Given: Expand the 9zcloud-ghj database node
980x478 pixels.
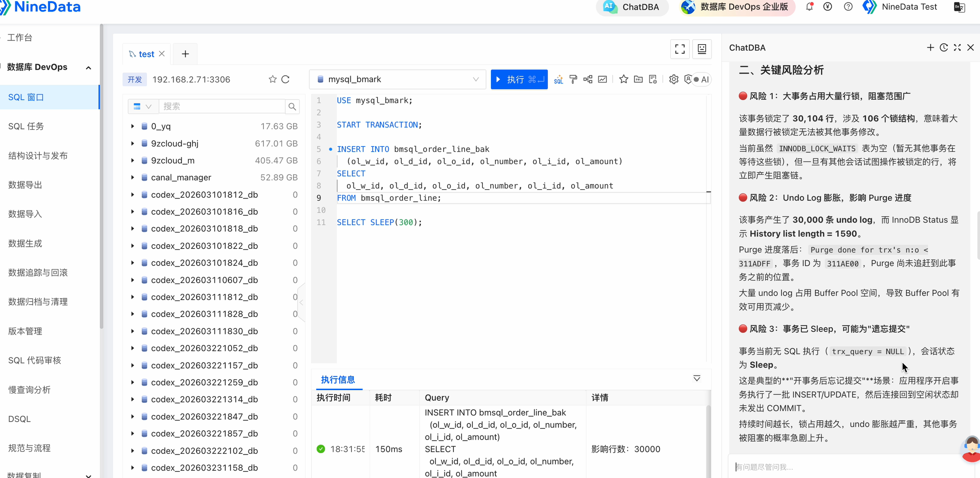Looking at the screenshot, I should click(x=133, y=143).
